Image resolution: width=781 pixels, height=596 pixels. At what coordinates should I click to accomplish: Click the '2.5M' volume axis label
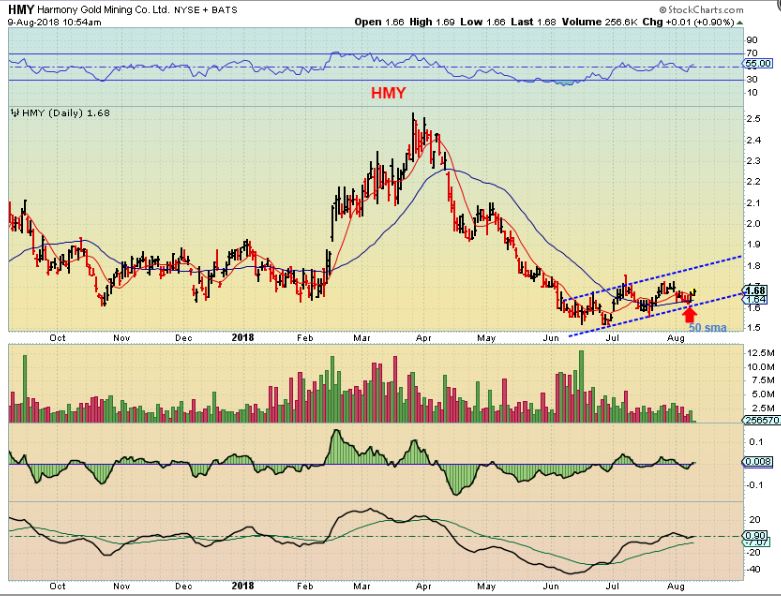(763, 408)
